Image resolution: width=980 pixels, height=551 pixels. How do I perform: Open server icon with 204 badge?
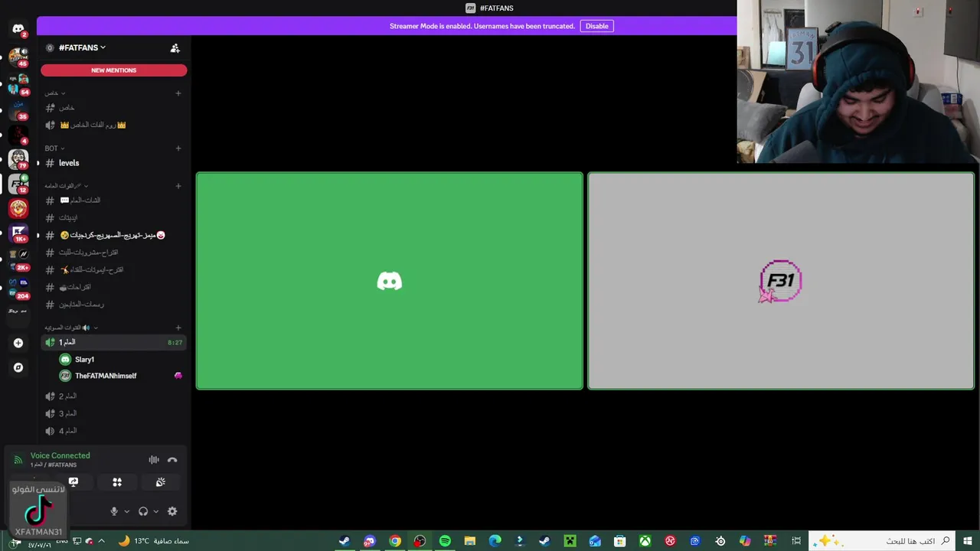pos(18,287)
